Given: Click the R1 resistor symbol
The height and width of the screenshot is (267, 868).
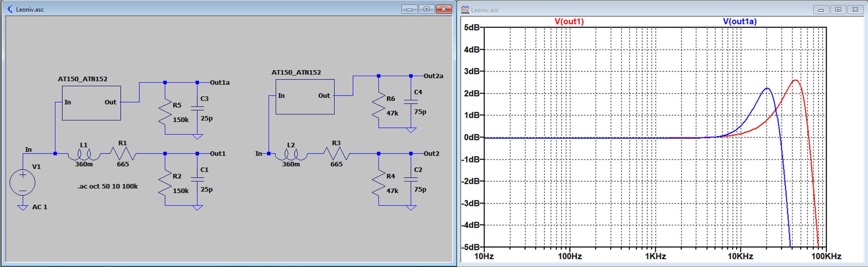Looking at the screenshot, I should click(123, 153).
